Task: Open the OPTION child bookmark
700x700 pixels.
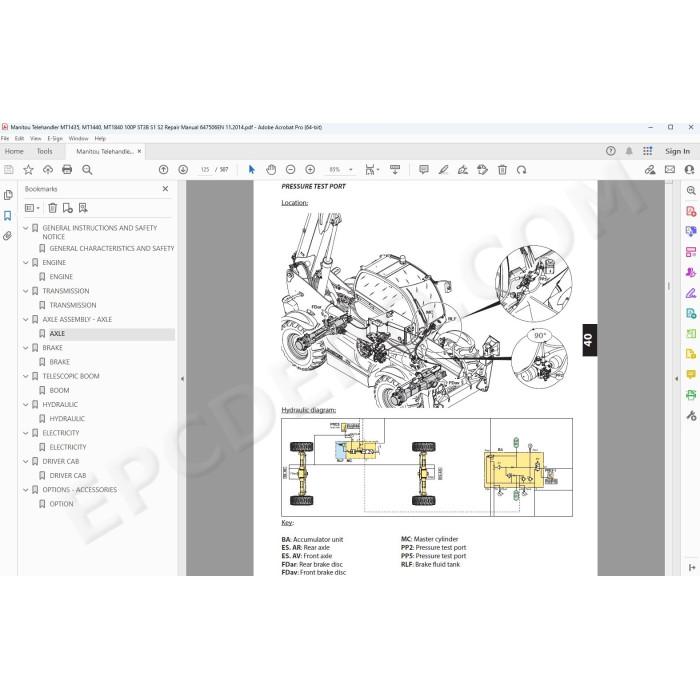Action: (x=61, y=504)
